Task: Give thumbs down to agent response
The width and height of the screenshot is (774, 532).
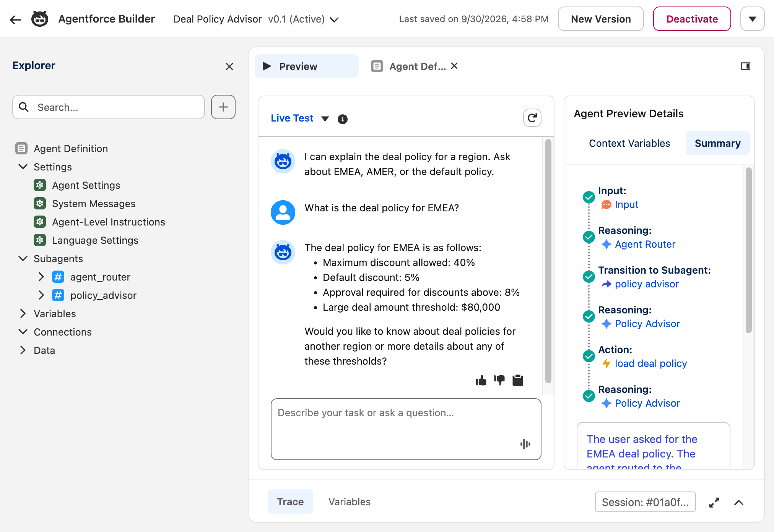Action: (x=499, y=380)
